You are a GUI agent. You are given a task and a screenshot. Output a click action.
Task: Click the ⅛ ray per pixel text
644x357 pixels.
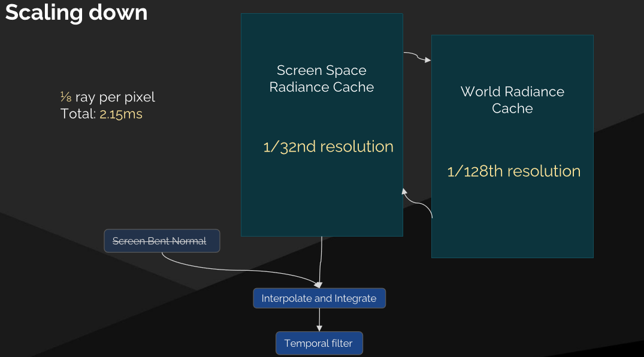tap(108, 97)
